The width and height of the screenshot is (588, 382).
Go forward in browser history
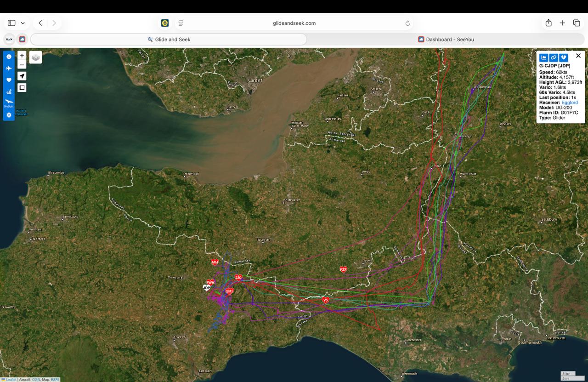[x=54, y=23]
